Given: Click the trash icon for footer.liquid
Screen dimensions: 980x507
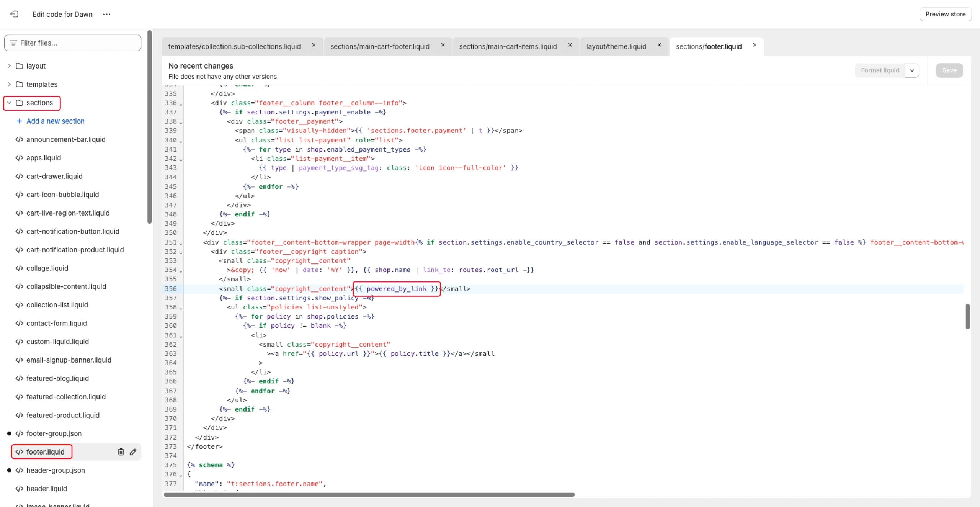Looking at the screenshot, I should (x=121, y=452).
